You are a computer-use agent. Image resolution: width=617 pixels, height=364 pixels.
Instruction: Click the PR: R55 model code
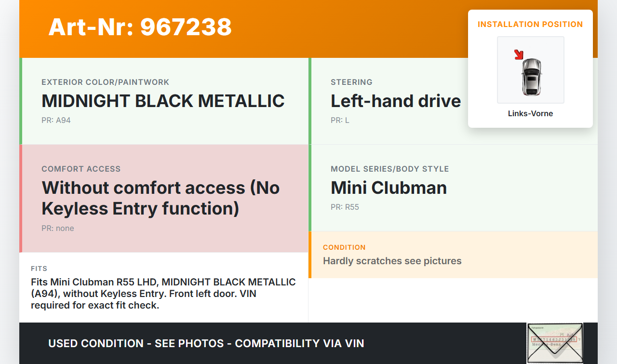click(345, 207)
